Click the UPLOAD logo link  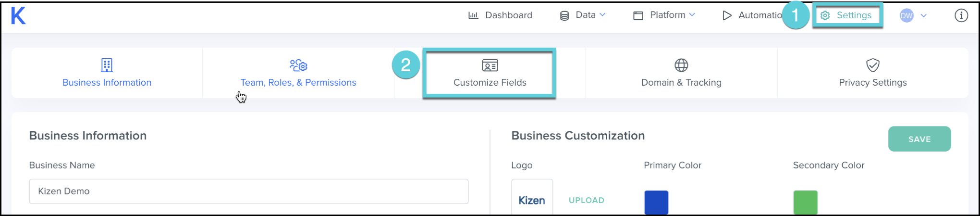587,200
